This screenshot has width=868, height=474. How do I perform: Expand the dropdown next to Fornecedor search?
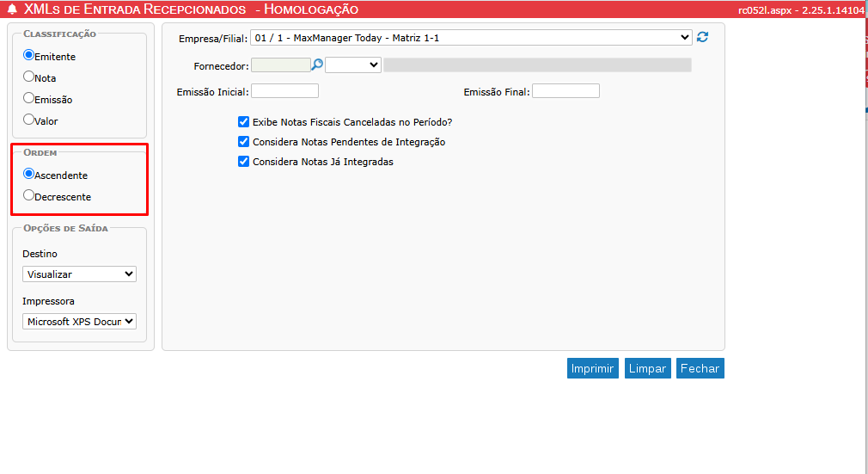pyautogui.click(x=353, y=65)
